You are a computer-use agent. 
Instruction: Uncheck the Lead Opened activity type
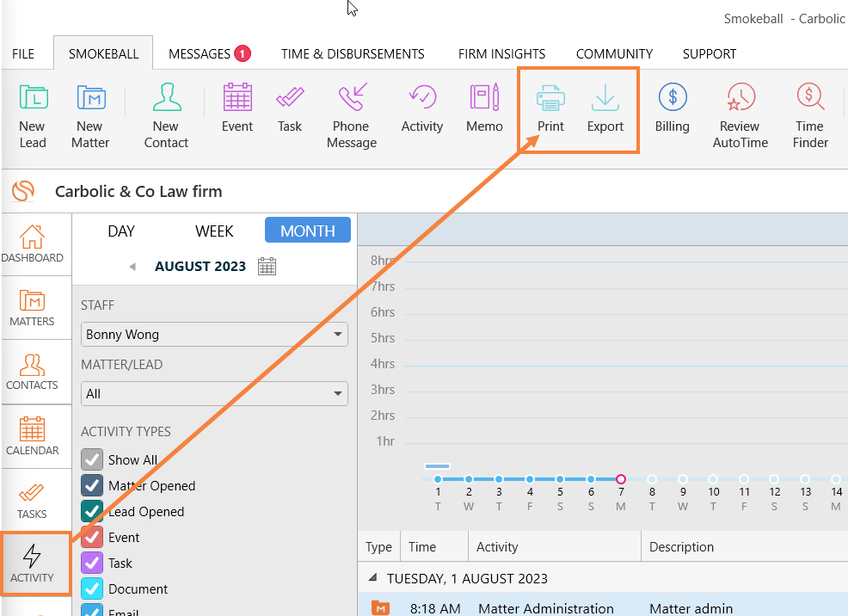92,512
